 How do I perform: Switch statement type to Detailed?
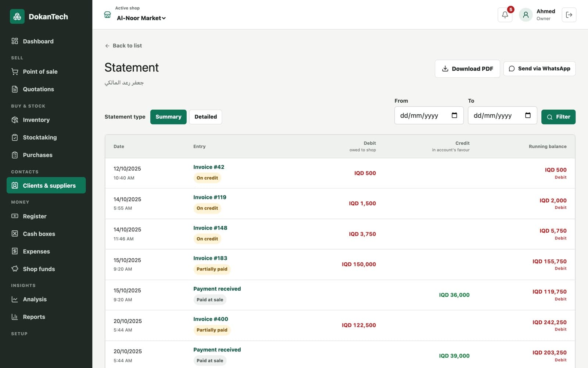(x=205, y=117)
